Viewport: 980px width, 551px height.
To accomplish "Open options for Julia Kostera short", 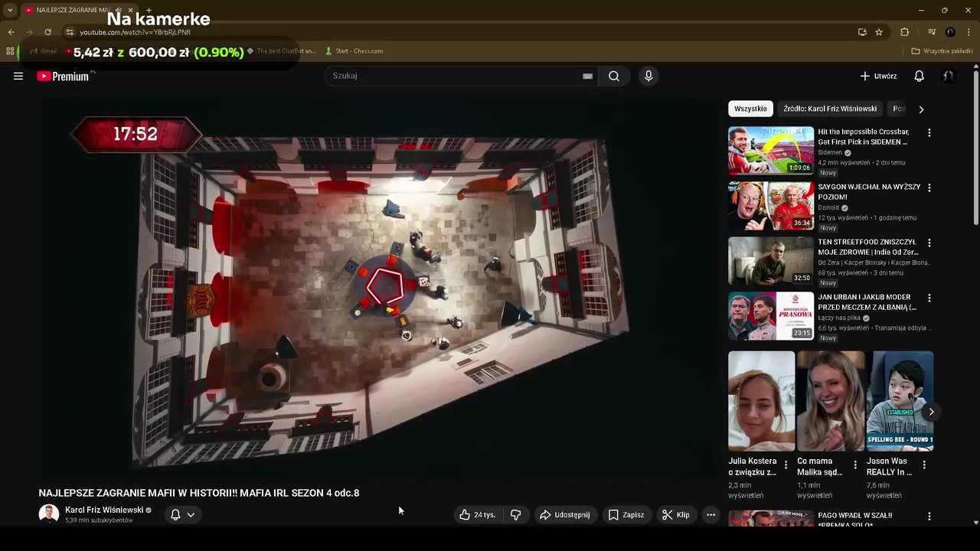I will [x=786, y=465].
